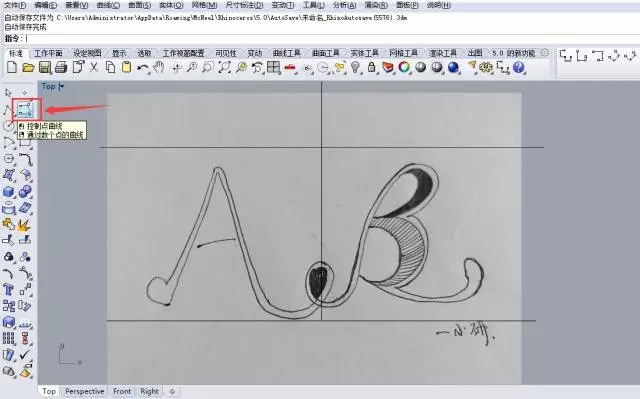Click the Undo arrow icon
The image size is (640, 399).
(x=142, y=67)
